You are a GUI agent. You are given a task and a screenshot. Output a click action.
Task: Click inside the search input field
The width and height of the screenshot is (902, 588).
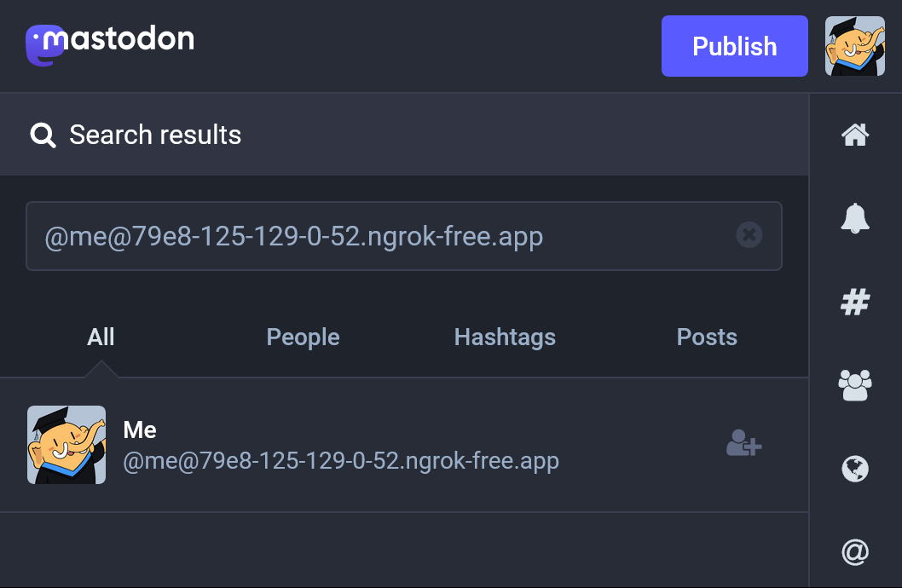(384, 235)
